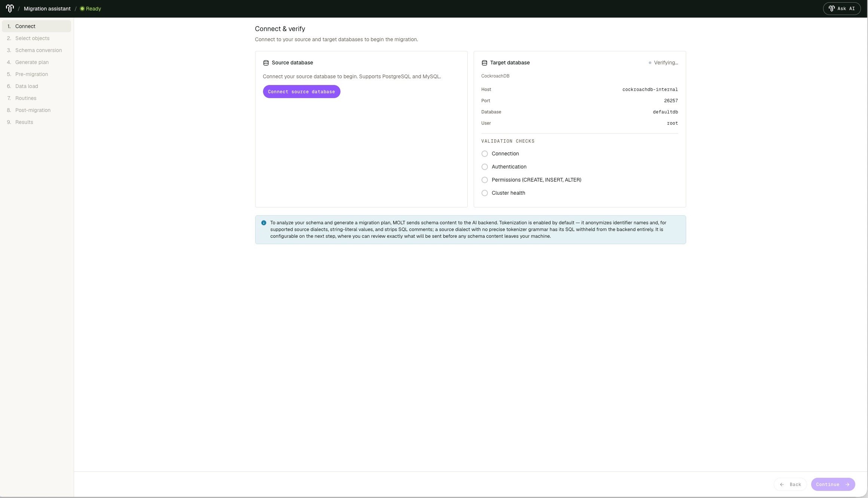Click the Cluster health check circle
868x498 pixels.
(x=485, y=193)
